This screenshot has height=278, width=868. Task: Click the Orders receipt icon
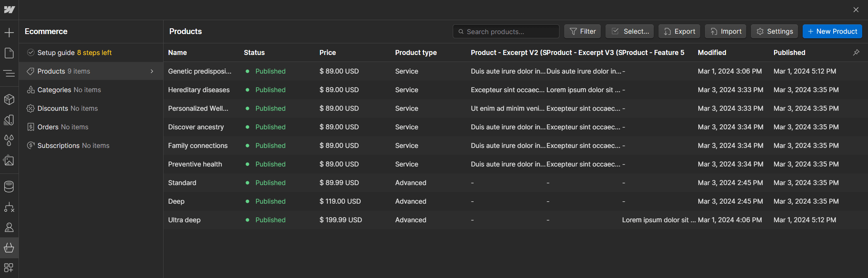click(x=31, y=127)
